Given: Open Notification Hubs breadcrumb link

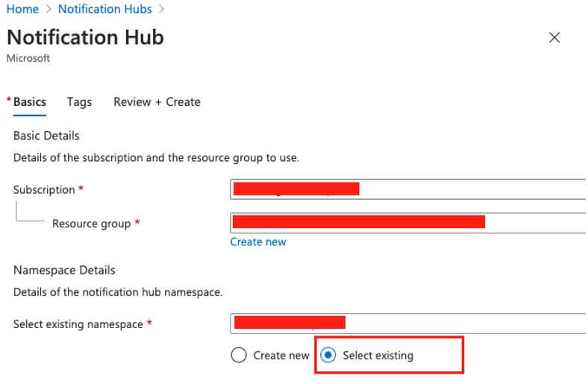Looking at the screenshot, I should tap(104, 10).
